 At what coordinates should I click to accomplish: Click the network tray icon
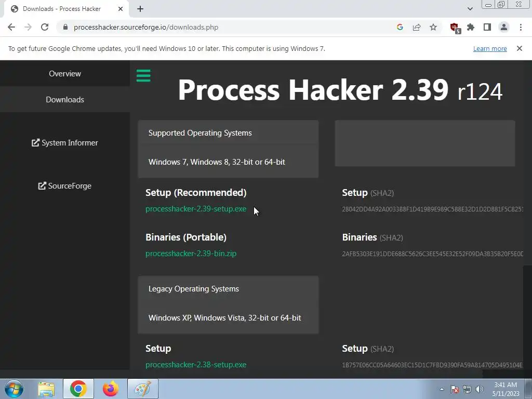pos(467,389)
